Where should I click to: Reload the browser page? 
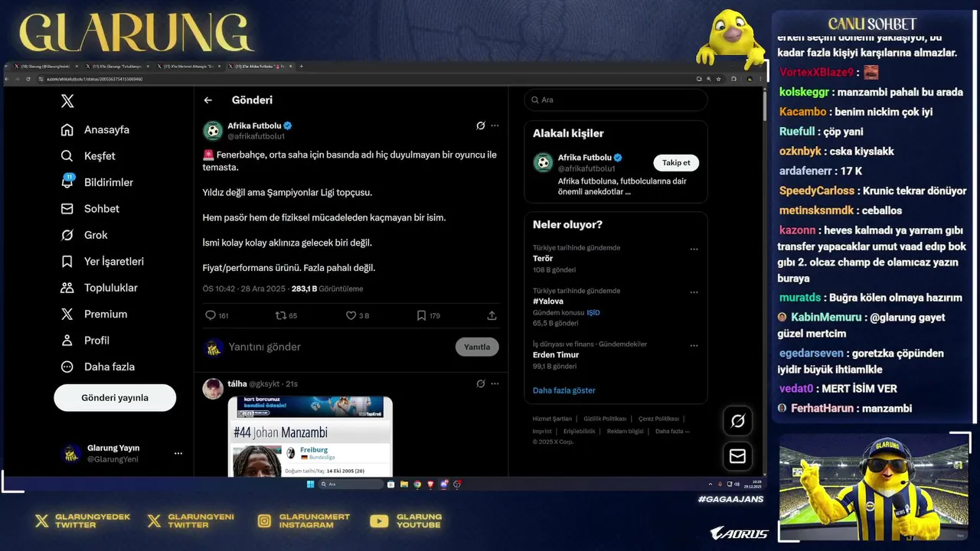(28, 79)
